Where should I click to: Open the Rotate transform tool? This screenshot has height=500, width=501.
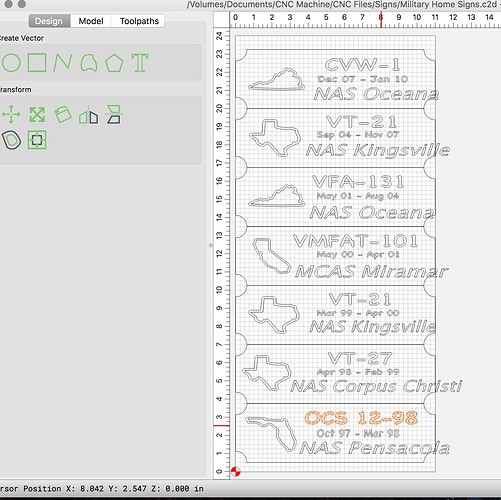(63, 114)
